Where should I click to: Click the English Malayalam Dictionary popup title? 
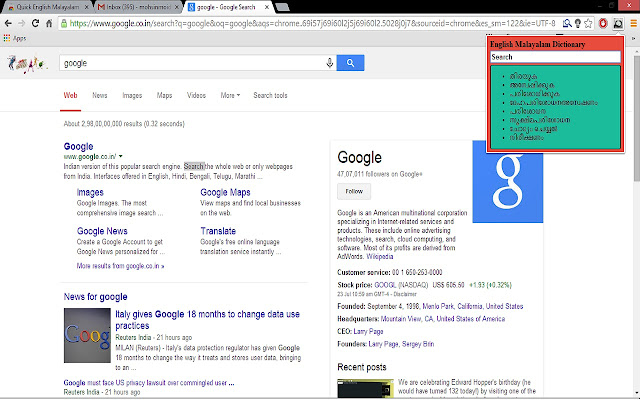[538, 44]
